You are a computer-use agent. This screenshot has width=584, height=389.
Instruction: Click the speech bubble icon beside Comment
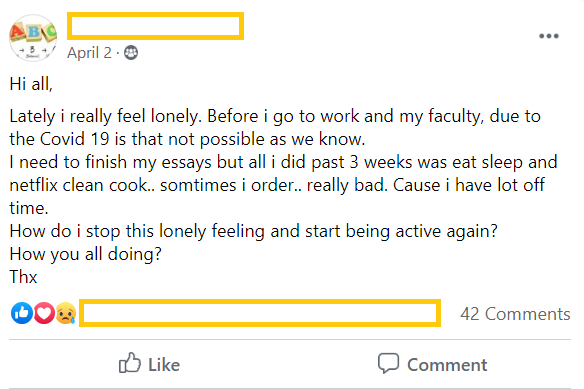click(x=388, y=363)
